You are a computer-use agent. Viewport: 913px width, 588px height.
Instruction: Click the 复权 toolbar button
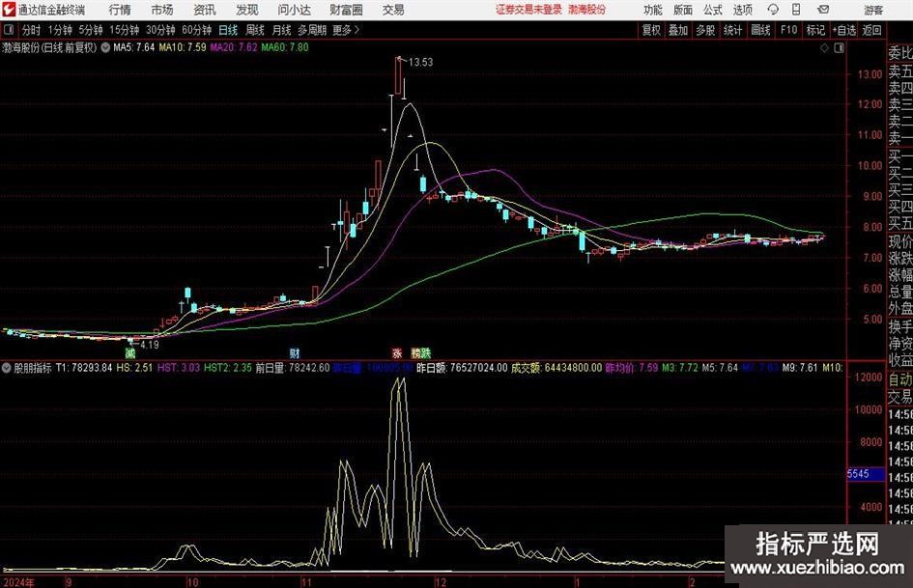pyautogui.click(x=651, y=30)
